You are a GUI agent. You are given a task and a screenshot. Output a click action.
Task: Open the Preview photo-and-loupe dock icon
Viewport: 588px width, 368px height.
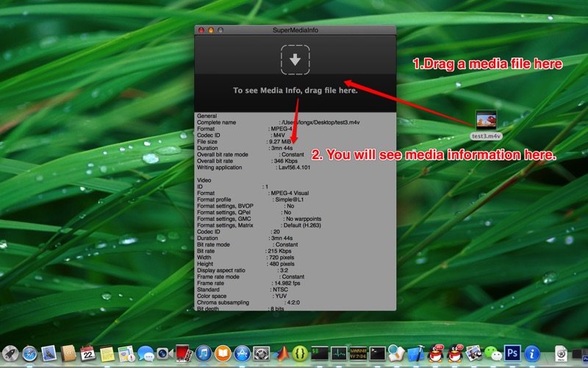click(x=474, y=354)
